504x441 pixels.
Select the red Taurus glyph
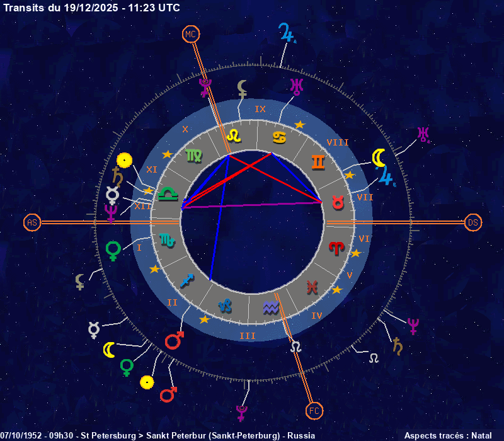(339, 202)
